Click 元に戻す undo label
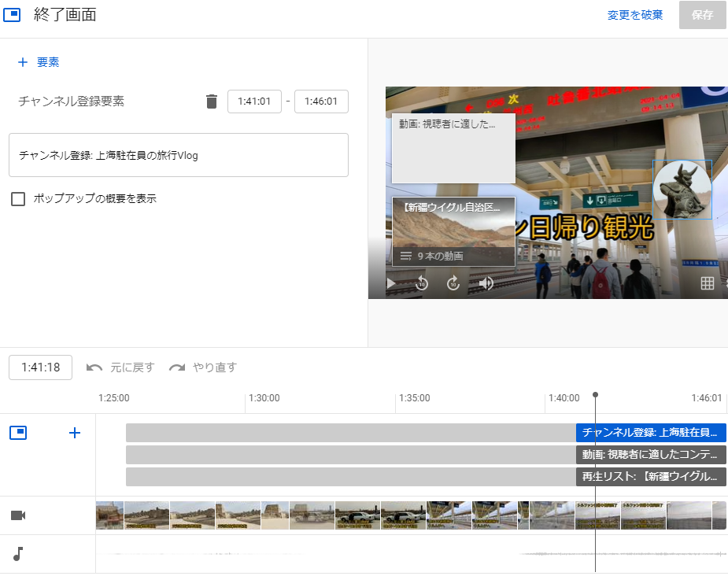This screenshot has width=728, height=576. click(x=132, y=367)
